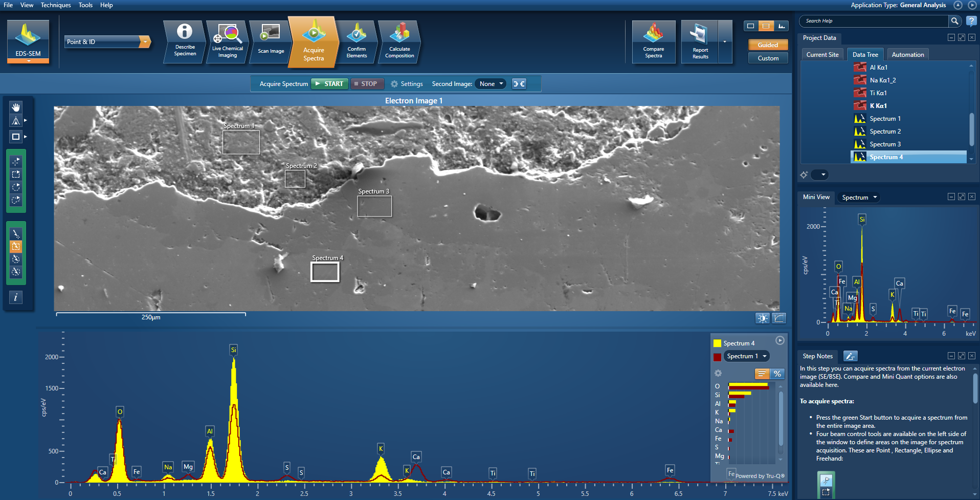Expand the Report Results dropdown arrow

click(x=725, y=41)
